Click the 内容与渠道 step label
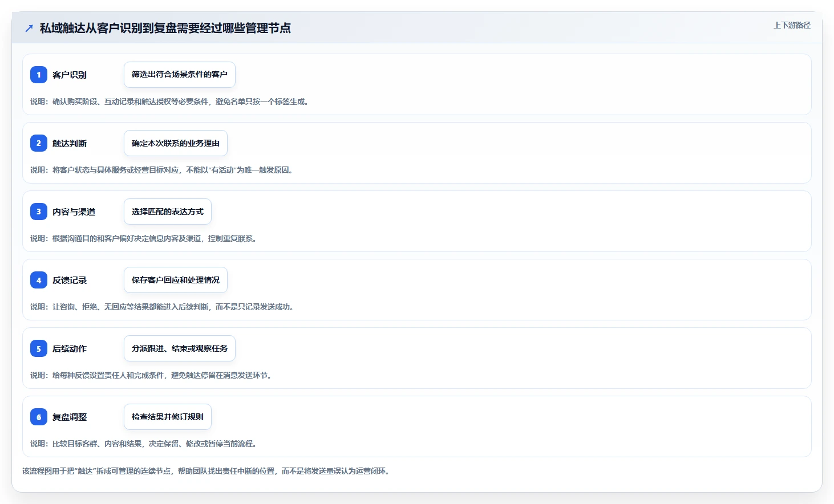This screenshot has height=504, width=834. coord(74,212)
